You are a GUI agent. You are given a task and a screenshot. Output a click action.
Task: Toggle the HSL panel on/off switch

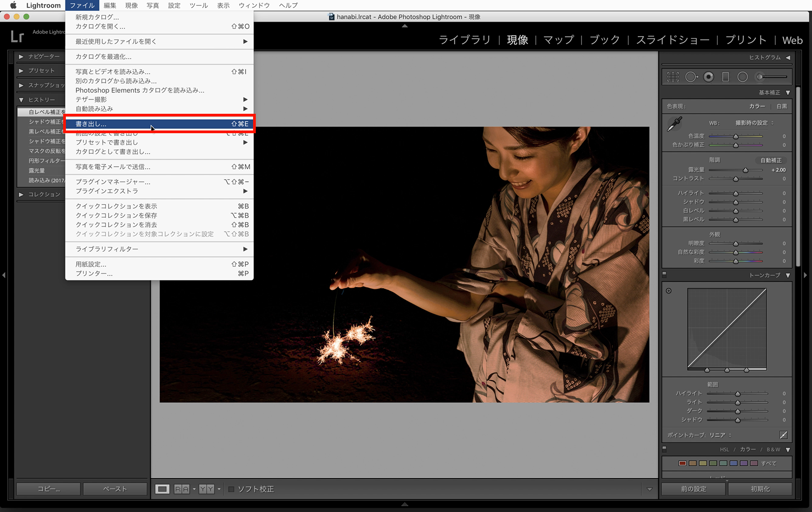tap(664, 449)
